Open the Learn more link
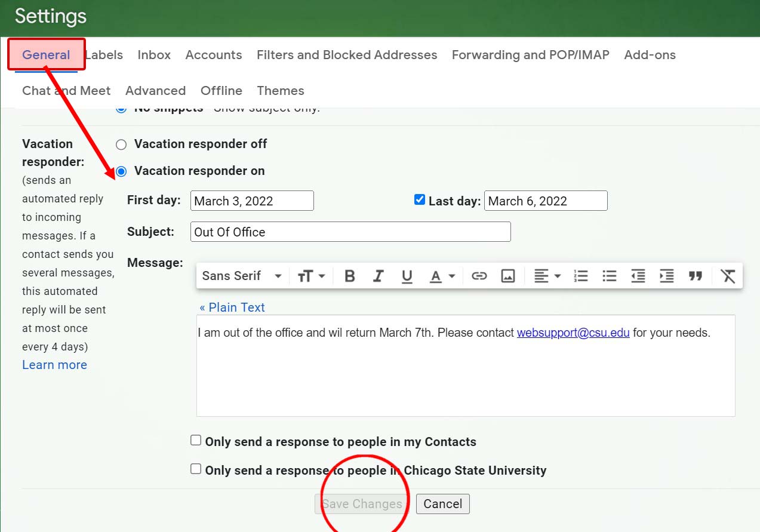 (x=54, y=365)
